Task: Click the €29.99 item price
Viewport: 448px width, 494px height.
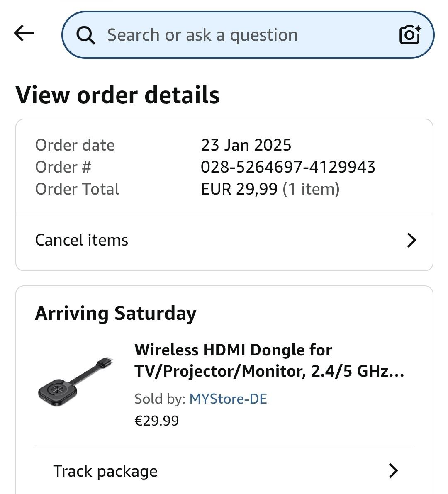Action: click(157, 421)
